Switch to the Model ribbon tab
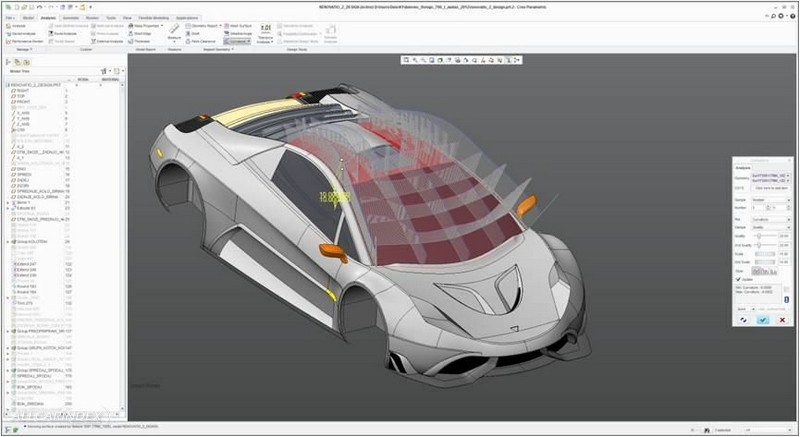 point(28,17)
